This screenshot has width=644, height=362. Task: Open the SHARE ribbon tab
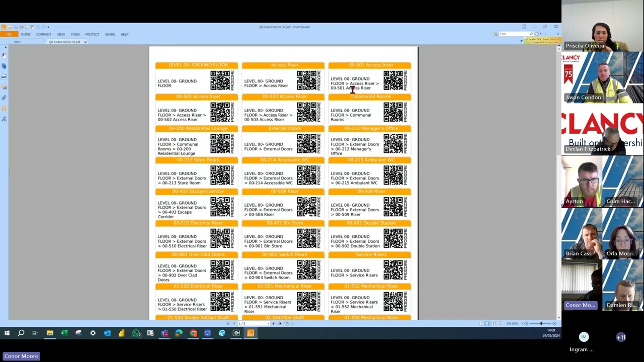110,34
